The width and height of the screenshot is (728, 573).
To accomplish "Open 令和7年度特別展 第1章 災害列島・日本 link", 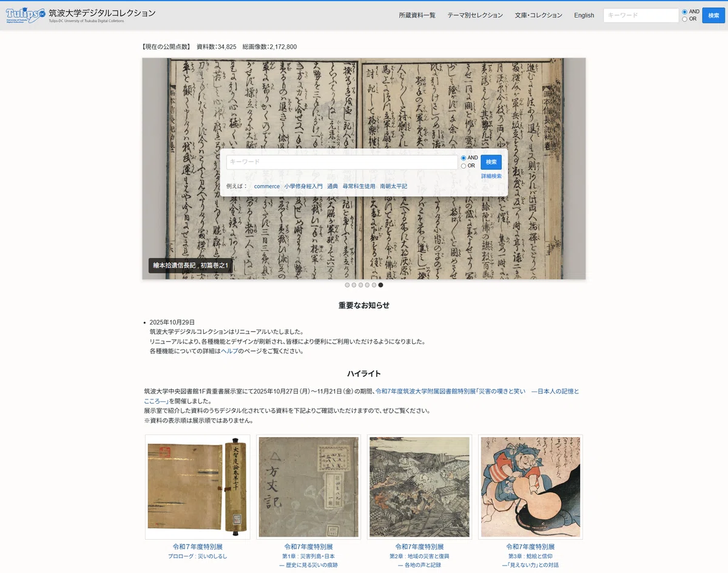I will 309,555.
